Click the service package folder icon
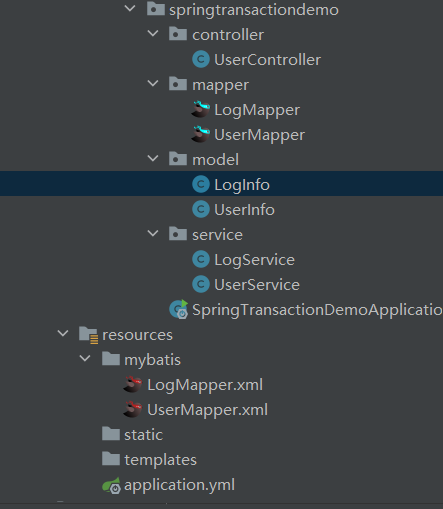Screen dimensions: 443x509 pyautogui.click(x=178, y=234)
